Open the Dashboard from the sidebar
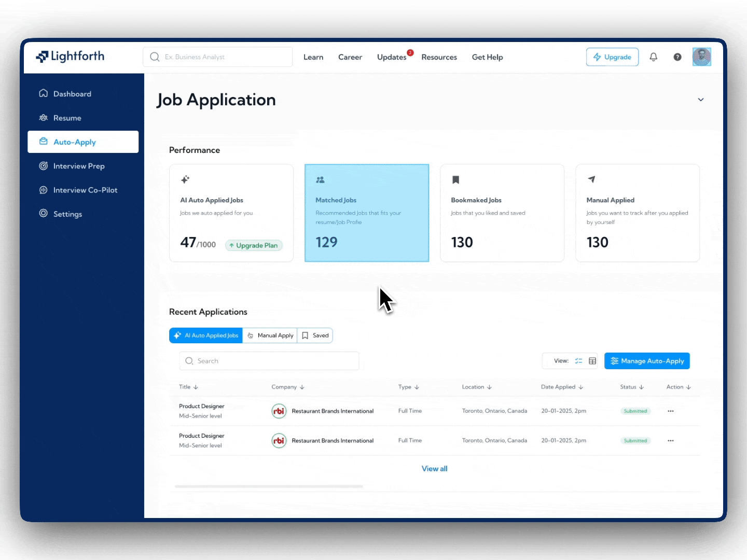The image size is (747, 560). click(x=72, y=93)
